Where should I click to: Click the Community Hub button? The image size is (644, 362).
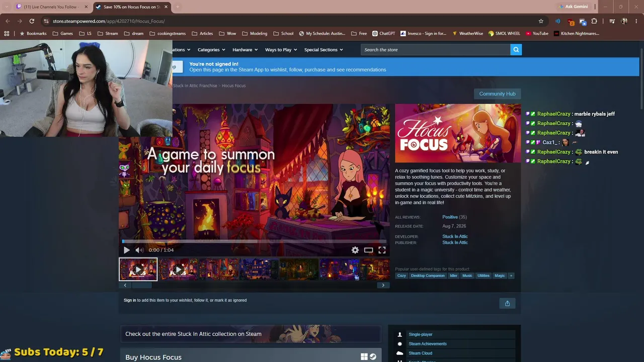pos(497,94)
